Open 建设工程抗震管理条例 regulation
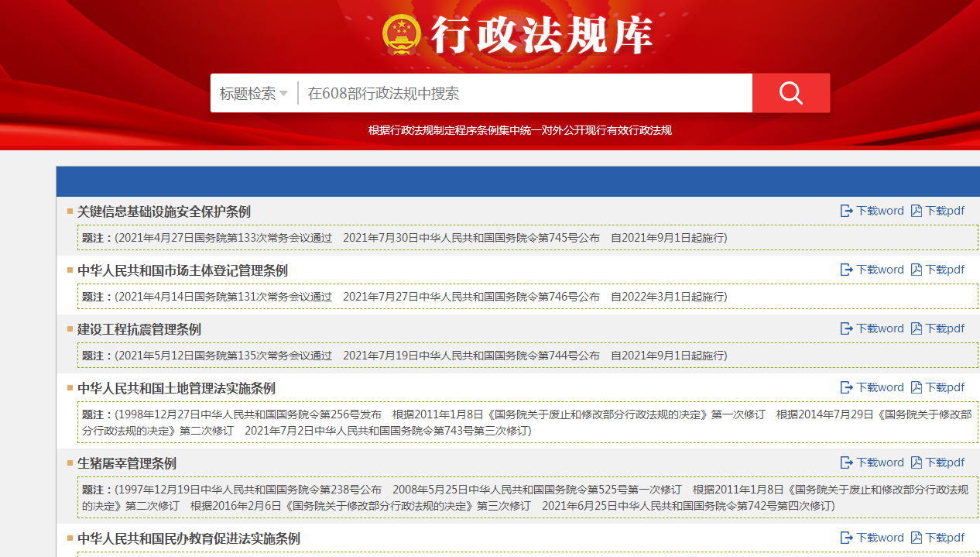The image size is (980, 557). coord(139,329)
